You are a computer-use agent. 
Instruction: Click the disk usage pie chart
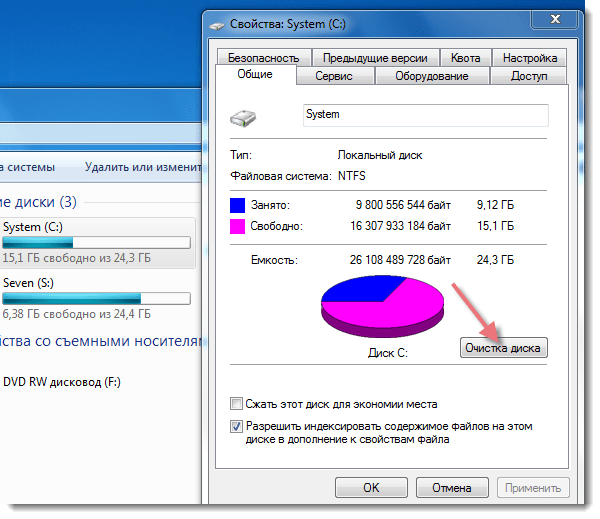coord(382,306)
